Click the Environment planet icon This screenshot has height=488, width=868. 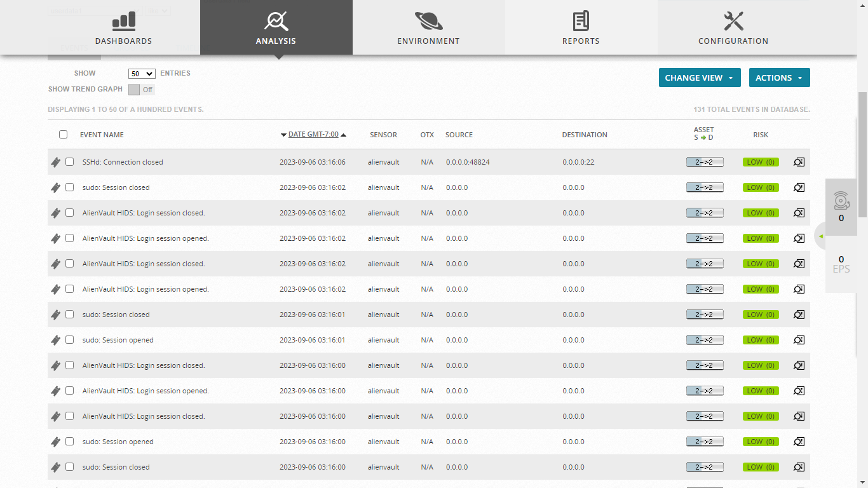coord(428,21)
